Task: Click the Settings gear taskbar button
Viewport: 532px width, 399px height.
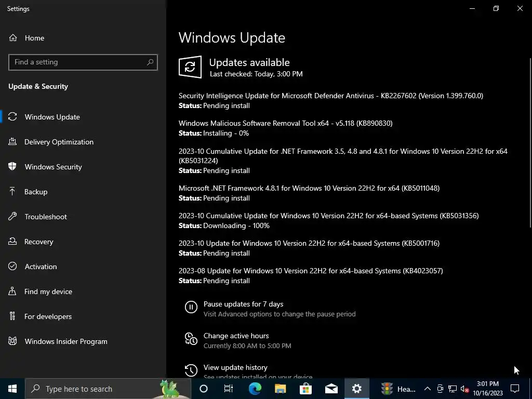Action: 356,389
